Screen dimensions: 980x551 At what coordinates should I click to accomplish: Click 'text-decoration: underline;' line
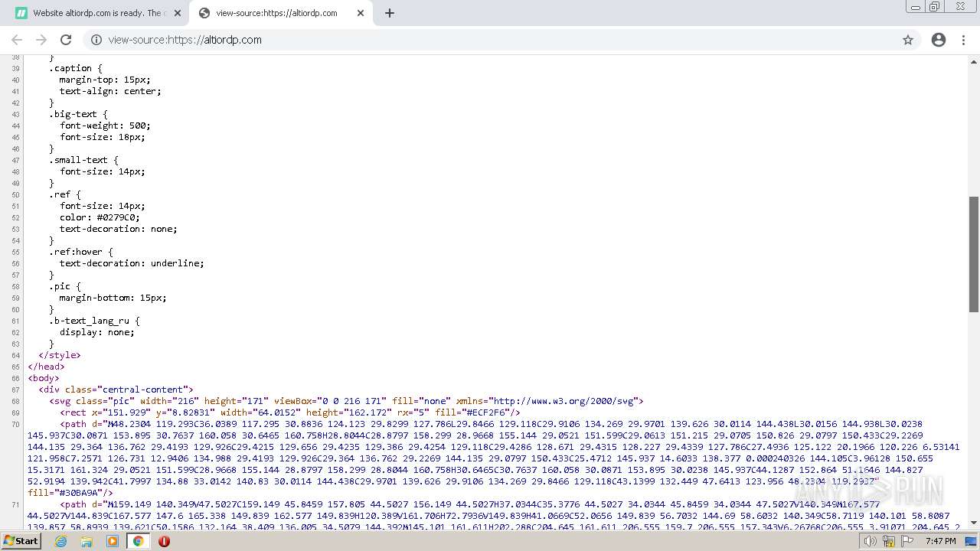point(132,263)
